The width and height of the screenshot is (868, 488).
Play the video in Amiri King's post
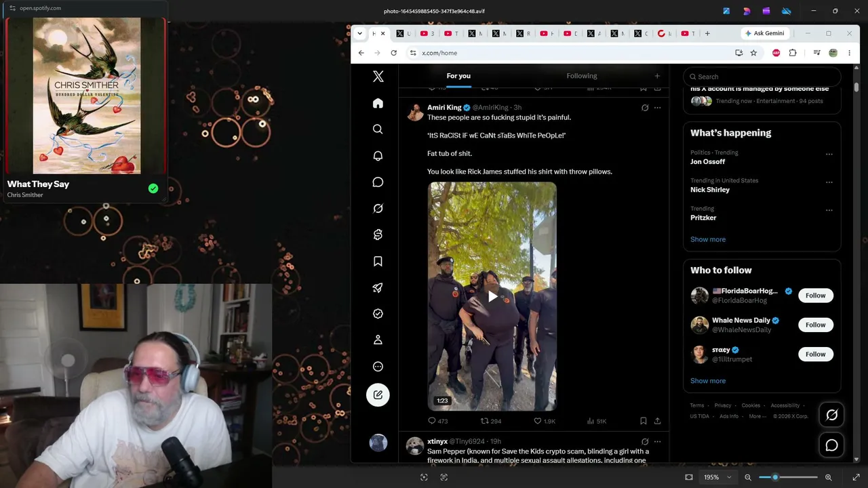tap(492, 296)
